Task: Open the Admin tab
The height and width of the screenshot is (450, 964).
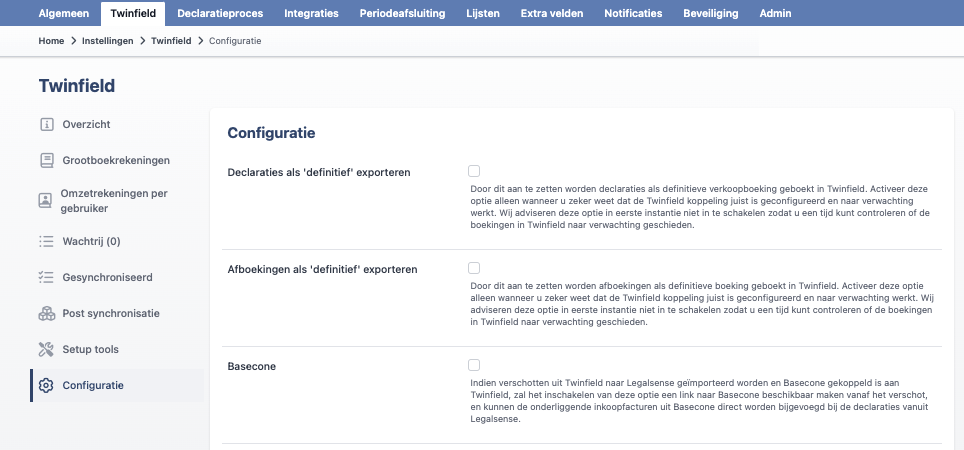Action: click(x=775, y=13)
